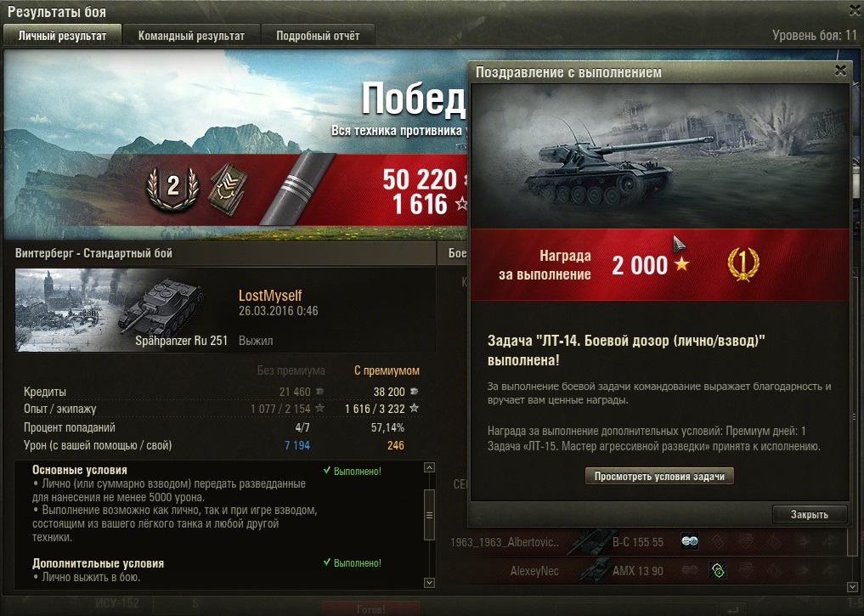The width and height of the screenshot is (864, 616).
Task: Click the mission conditions scroll up arrow
Action: coord(429,467)
